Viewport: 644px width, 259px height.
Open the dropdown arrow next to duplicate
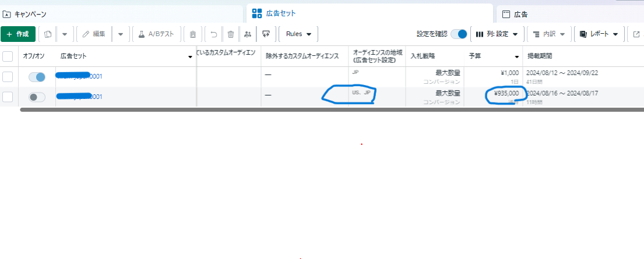65,34
